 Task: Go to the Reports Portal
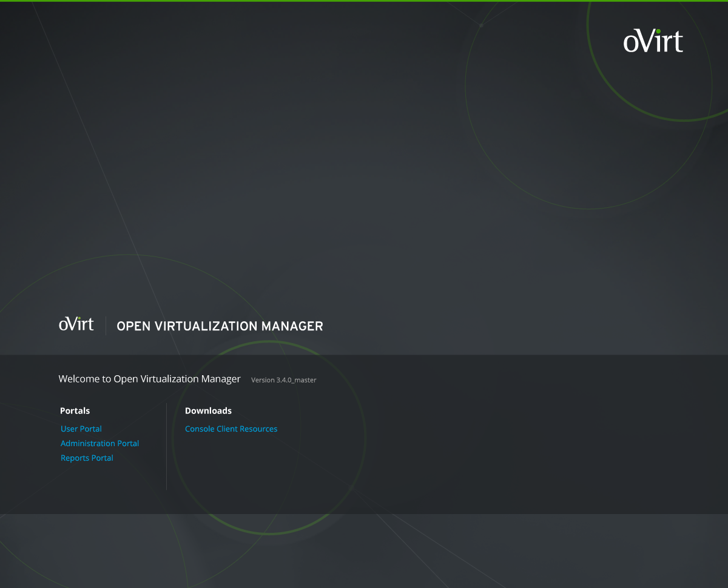(87, 458)
